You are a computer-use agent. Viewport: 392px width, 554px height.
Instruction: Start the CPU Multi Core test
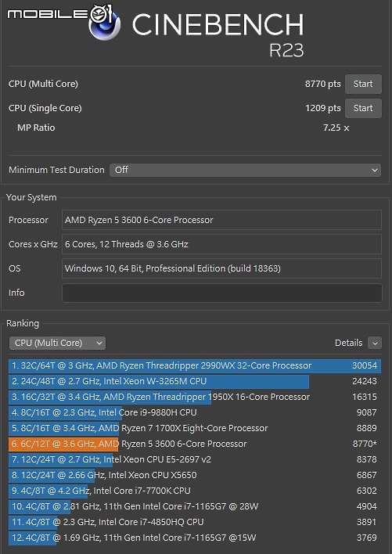tap(363, 84)
